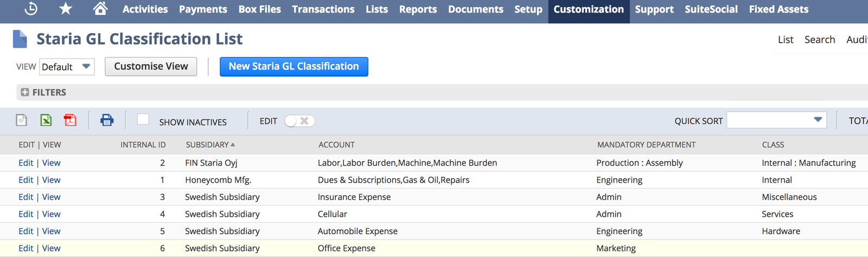Image resolution: width=868 pixels, height=257 pixels.
Task: View the Honeycomb Mfg. record
Action: pyautogui.click(x=52, y=180)
